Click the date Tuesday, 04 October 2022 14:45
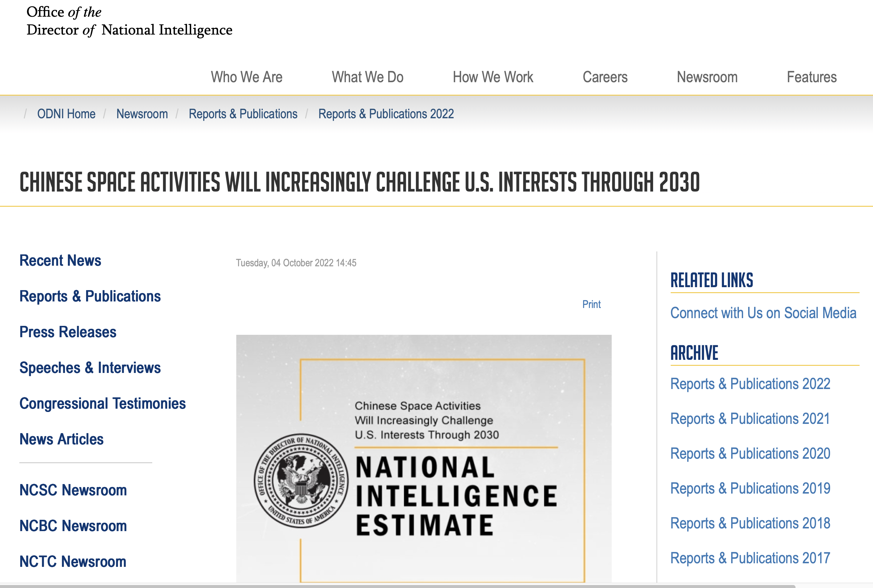 296,263
